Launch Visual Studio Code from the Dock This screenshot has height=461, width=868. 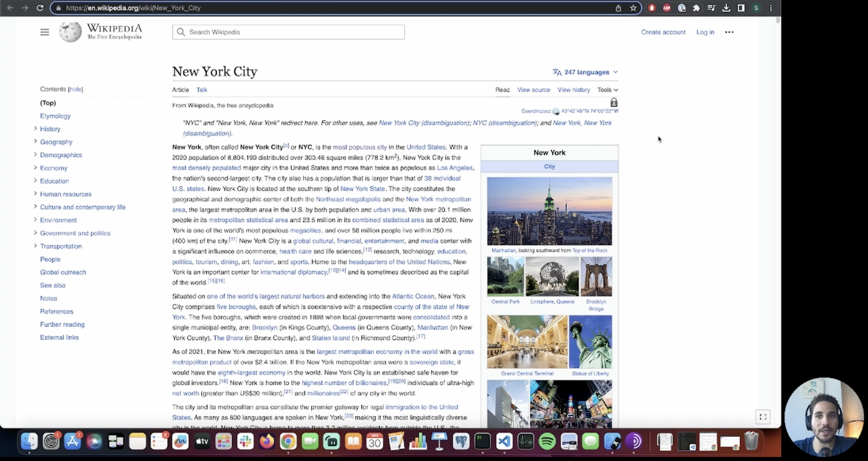[504, 441]
